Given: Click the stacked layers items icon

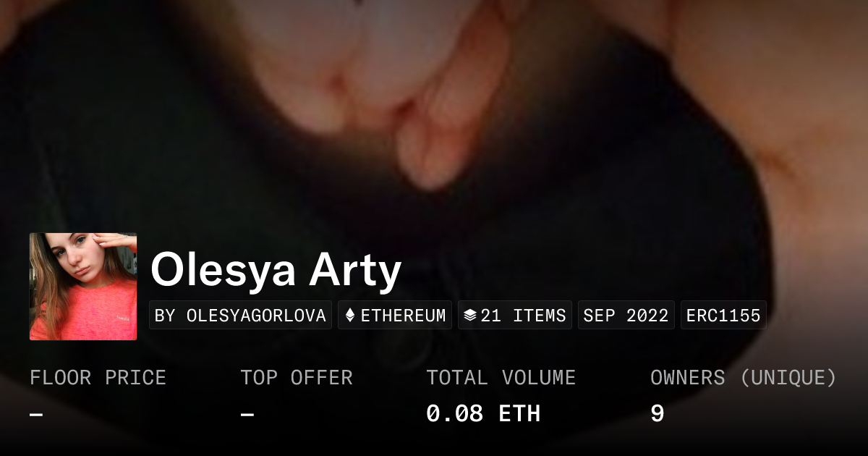Looking at the screenshot, I should 470,316.
